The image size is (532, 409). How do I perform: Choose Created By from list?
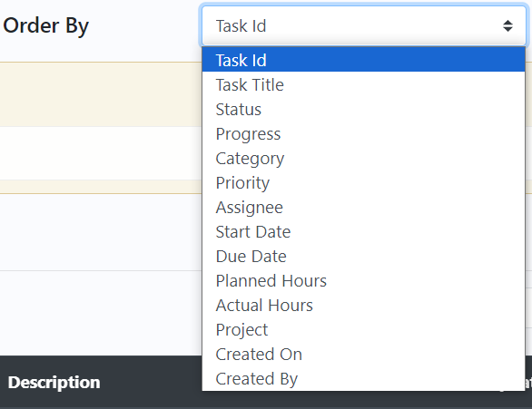point(363,378)
